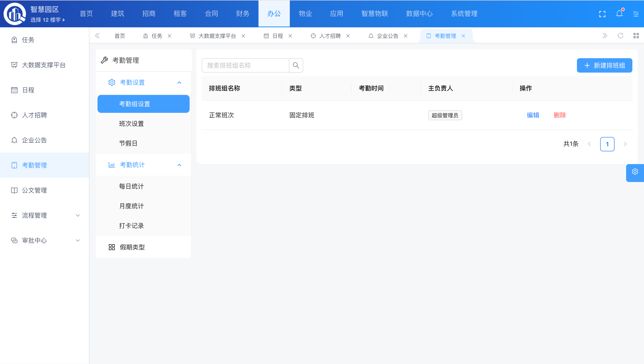Refresh the current tab page
This screenshot has width=644, height=364.
click(x=620, y=36)
